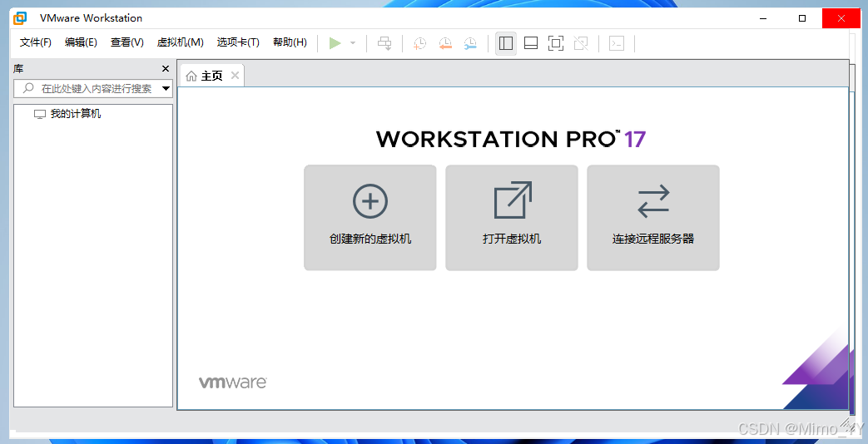Select the 主页 tab
868x444 pixels.
pos(211,76)
